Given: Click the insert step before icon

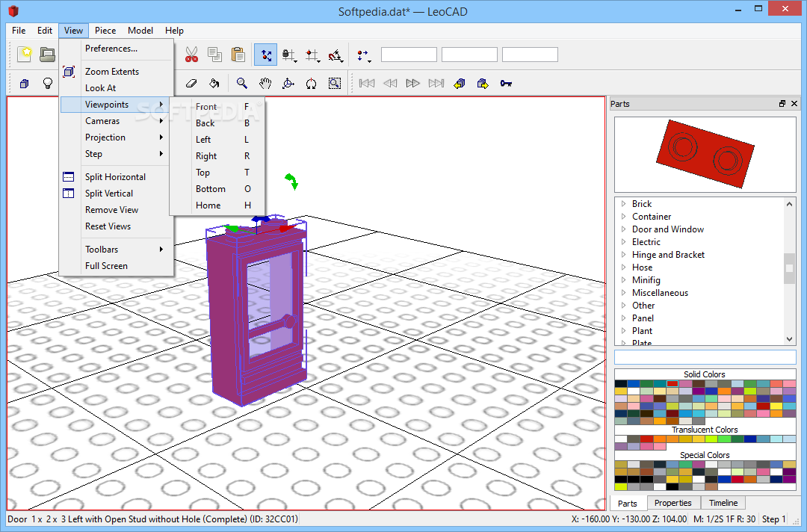Looking at the screenshot, I should pyautogui.click(x=460, y=84).
